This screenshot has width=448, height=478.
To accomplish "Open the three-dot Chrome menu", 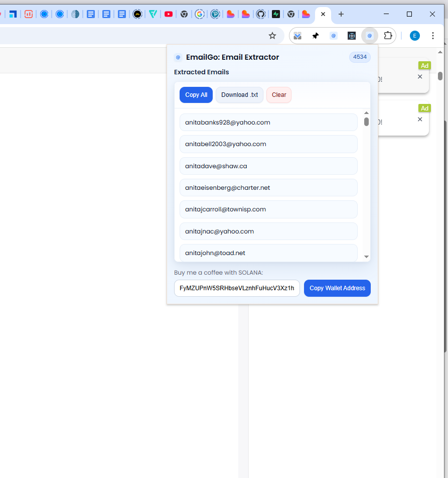I will click(x=432, y=36).
